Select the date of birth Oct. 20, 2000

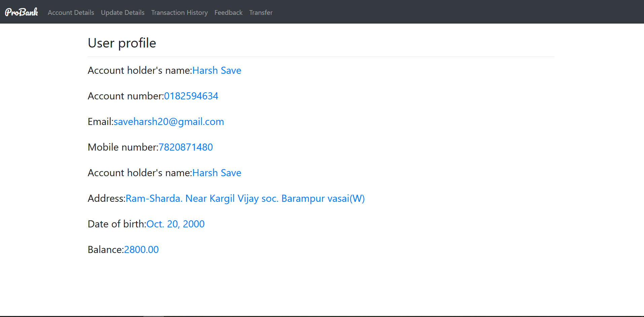click(175, 224)
